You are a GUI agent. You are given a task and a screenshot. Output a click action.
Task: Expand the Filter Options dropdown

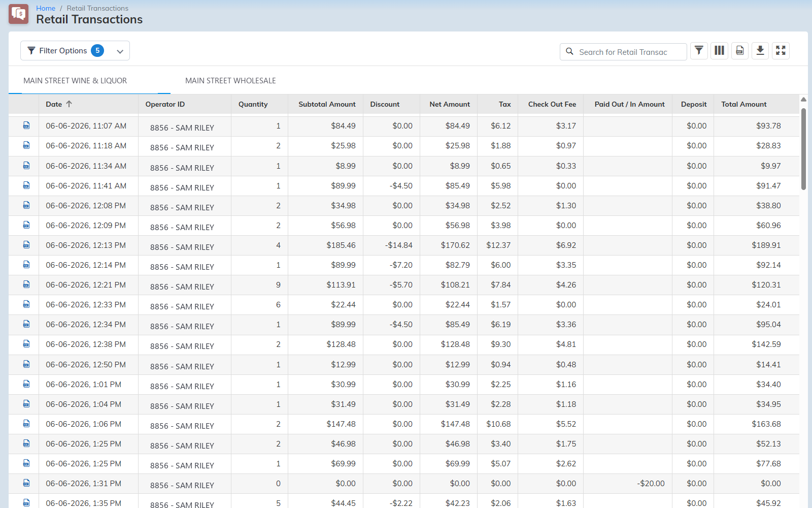point(75,50)
